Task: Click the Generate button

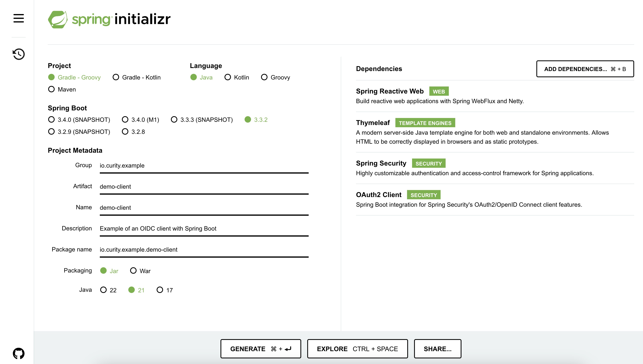Action: click(x=260, y=349)
